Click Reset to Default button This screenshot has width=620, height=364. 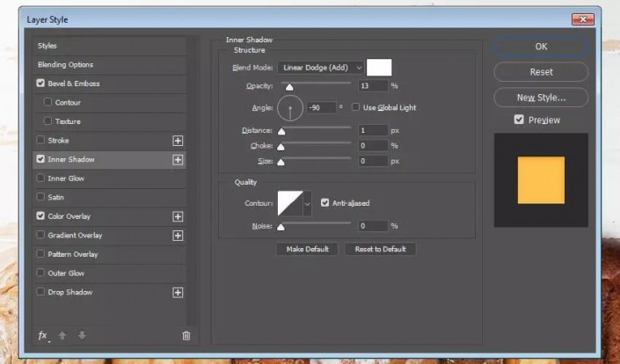381,249
